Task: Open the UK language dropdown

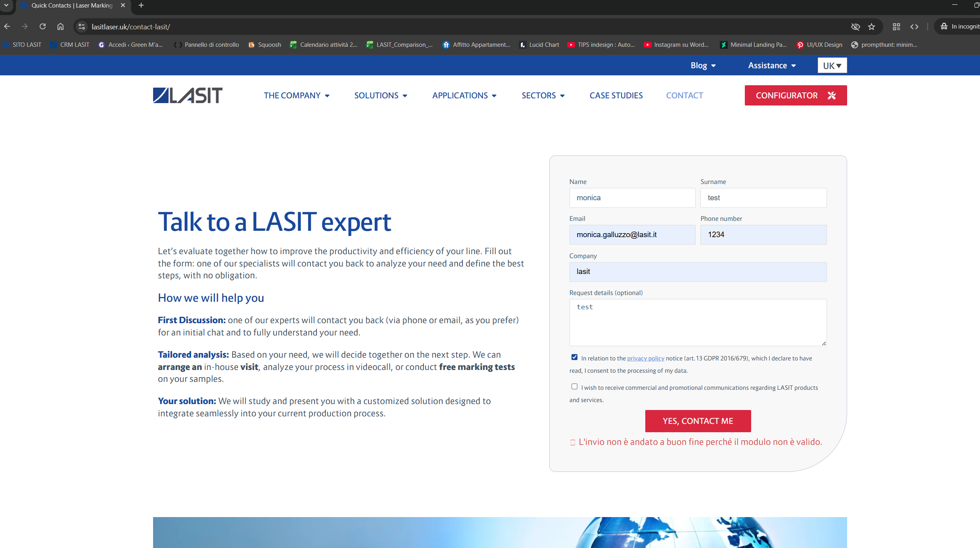Action: [832, 65]
